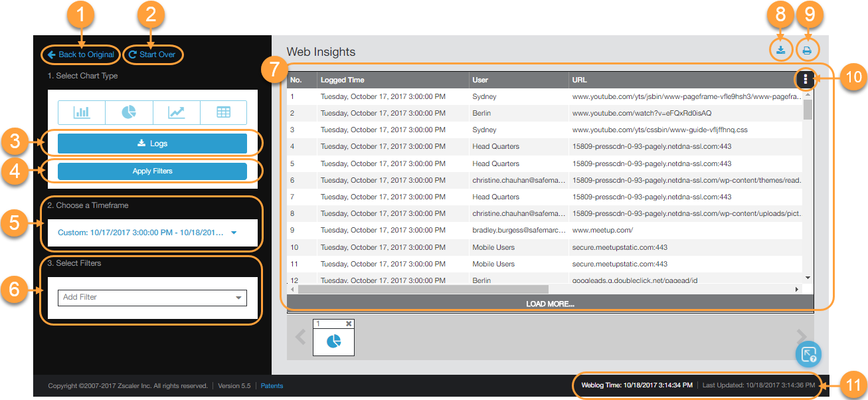Click the download icon above the table
The height and width of the screenshot is (400, 868).
pos(781,50)
